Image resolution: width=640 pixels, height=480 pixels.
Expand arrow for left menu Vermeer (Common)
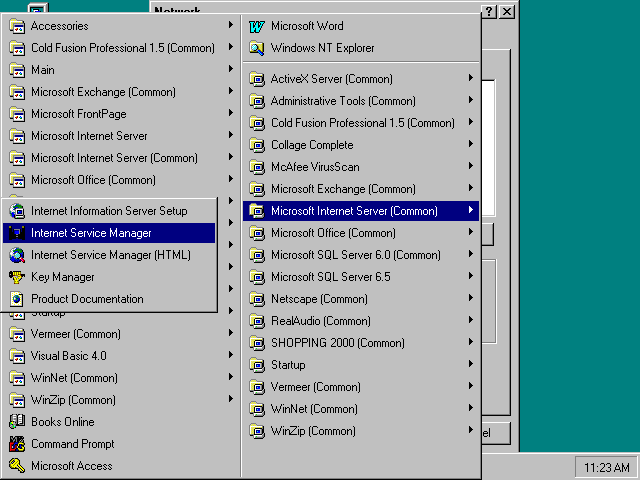[x=231, y=333]
